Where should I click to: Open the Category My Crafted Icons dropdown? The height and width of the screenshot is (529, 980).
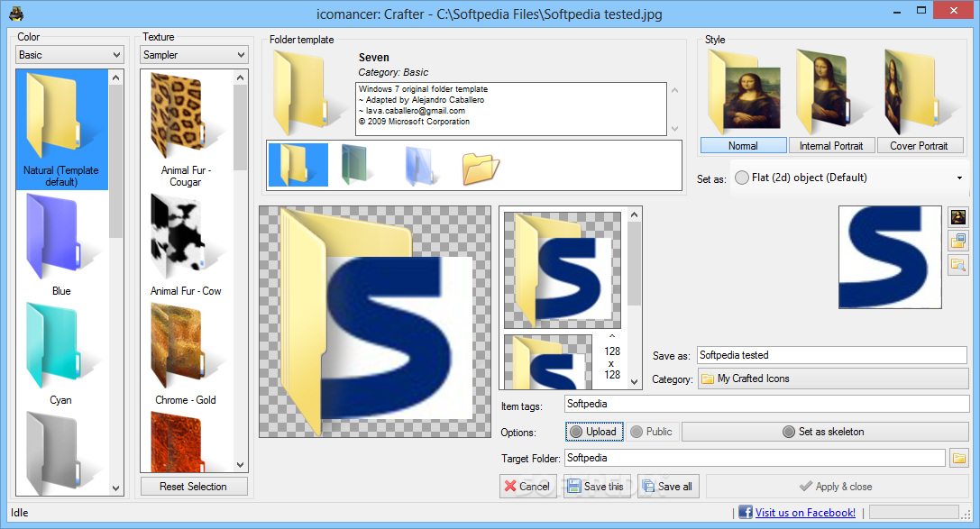833,379
